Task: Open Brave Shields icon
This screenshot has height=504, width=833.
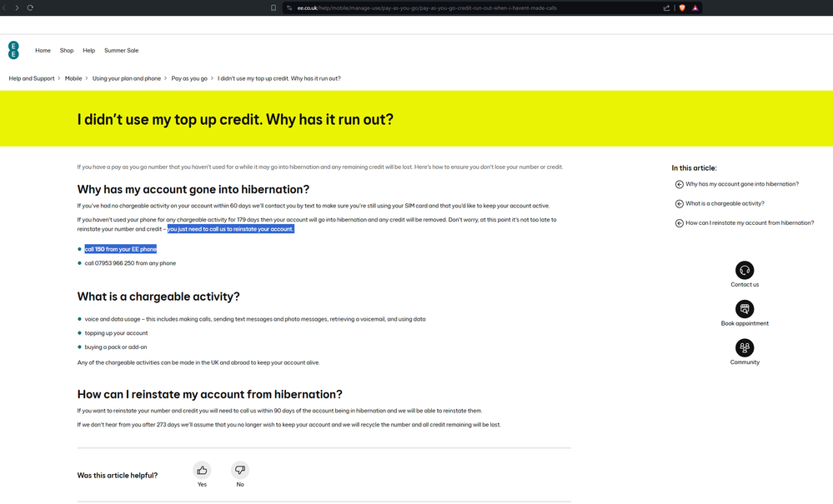Action: pyautogui.click(x=682, y=8)
